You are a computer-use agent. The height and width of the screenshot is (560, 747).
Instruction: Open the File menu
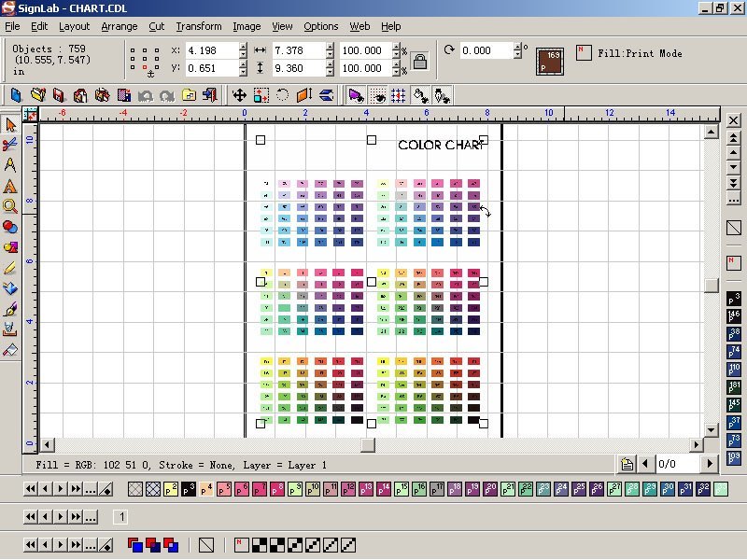pyautogui.click(x=12, y=26)
